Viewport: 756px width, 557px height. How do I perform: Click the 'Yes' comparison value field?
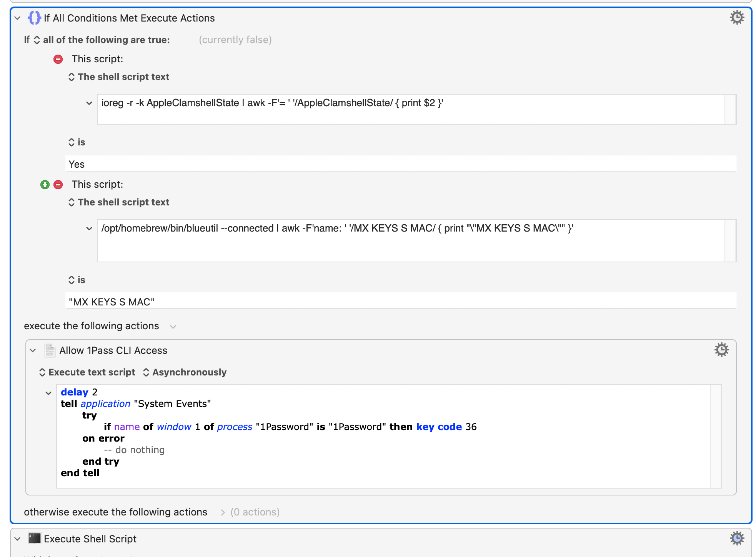tap(401, 164)
